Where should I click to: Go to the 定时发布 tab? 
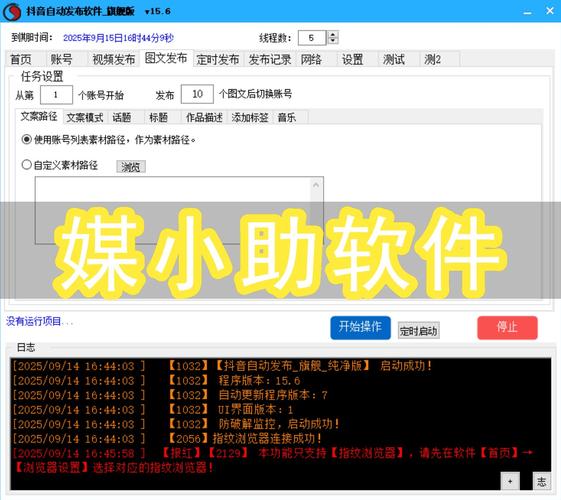218,59
